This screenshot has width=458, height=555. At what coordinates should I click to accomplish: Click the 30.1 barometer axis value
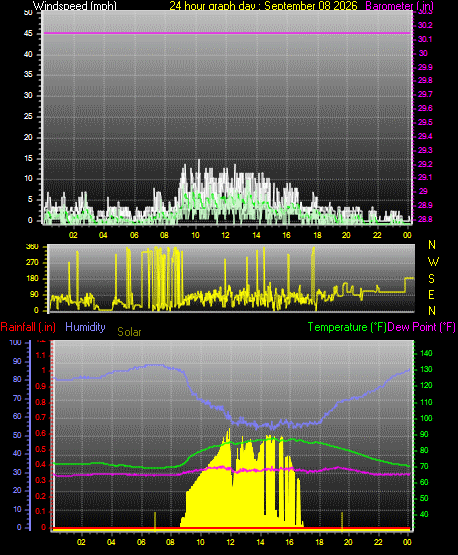coord(425,39)
